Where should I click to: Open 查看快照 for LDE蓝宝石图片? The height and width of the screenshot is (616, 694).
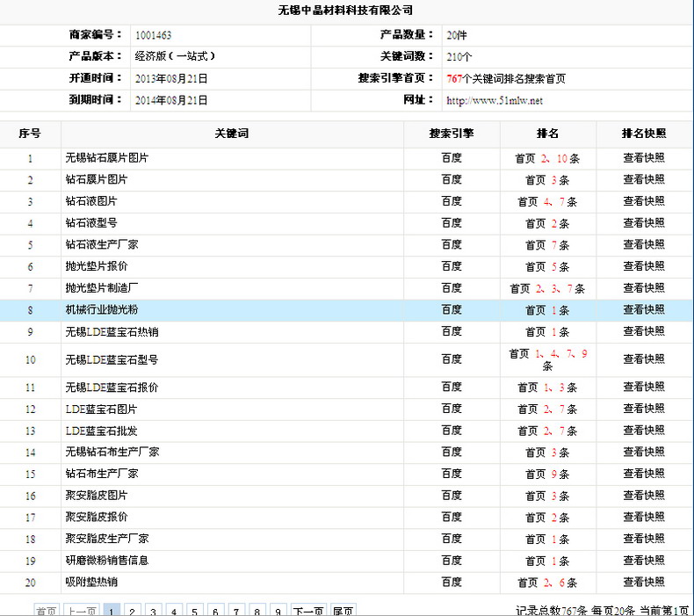tap(644, 409)
